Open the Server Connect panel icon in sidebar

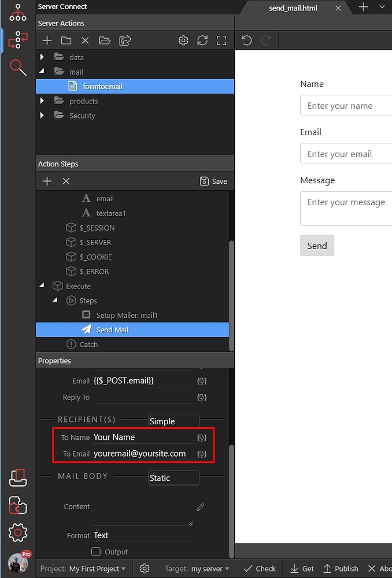pos(18,40)
